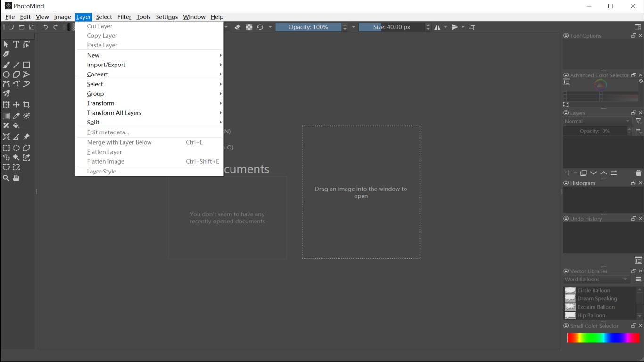Open the Word Balloons library dropdown
This screenshot has height=362, width=644.
[595, 279]
